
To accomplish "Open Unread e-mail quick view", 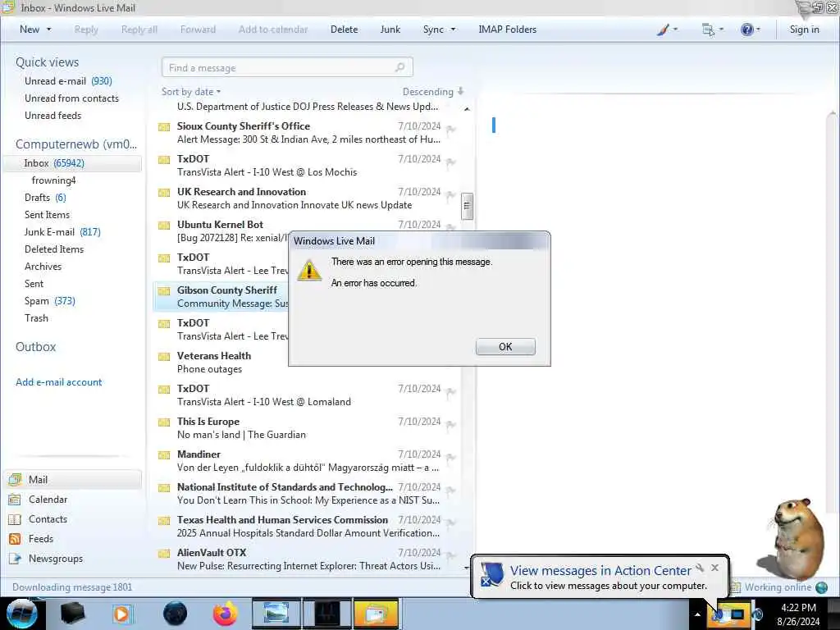I will tap(68, 81).
